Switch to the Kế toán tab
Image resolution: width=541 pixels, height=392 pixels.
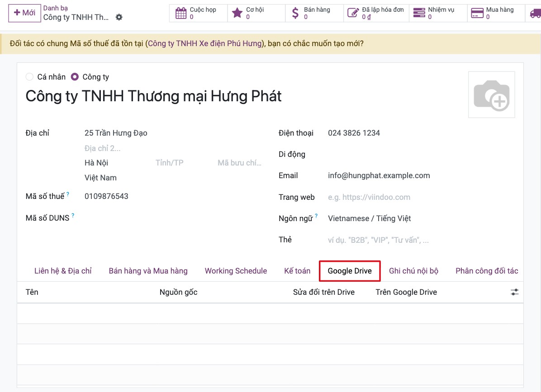(x=297, y=271)
